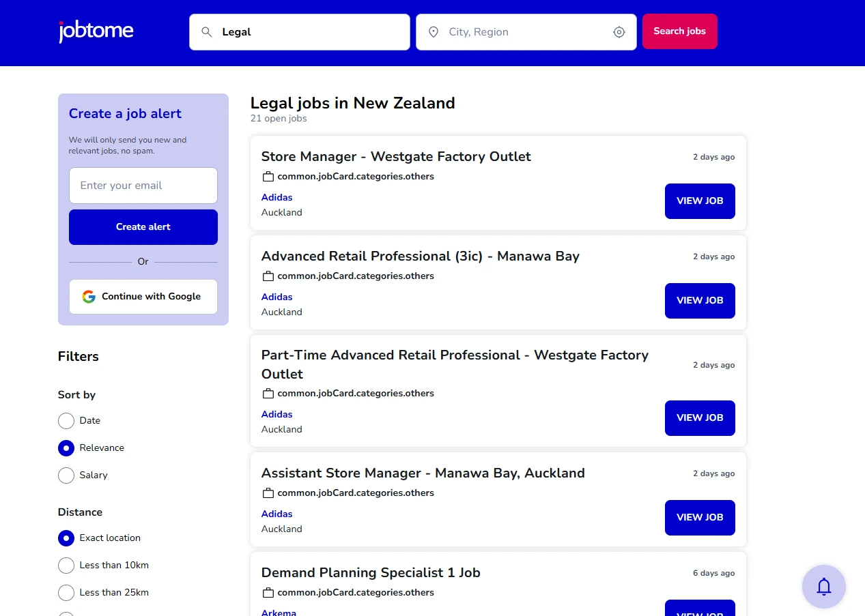Screen dimensions: 865x616
Task: Open the Advanced Retail Professional (3ic) - Manawa Bay title
Action: pyautogui.click(x=421, y=256)
